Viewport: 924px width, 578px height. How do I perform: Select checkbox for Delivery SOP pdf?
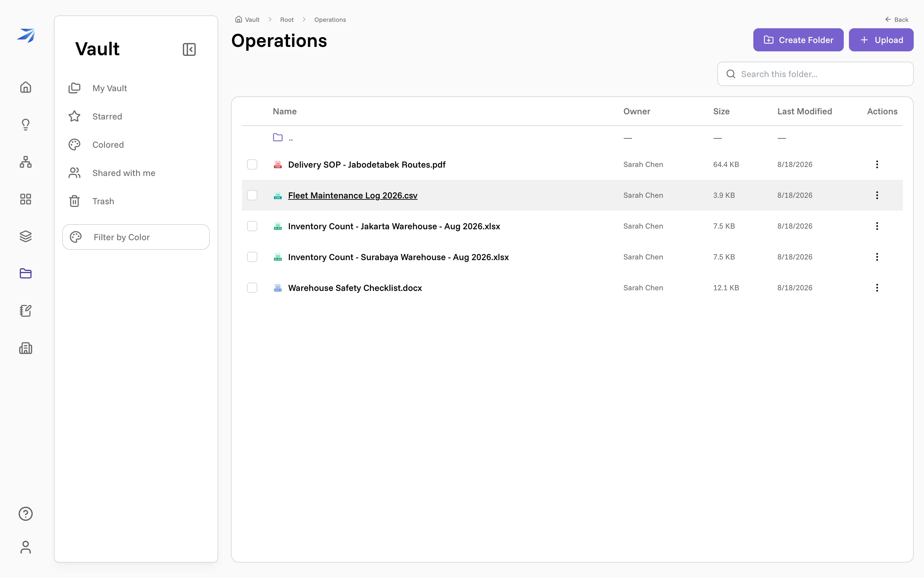pyautogui.click(x=252, y=164)
